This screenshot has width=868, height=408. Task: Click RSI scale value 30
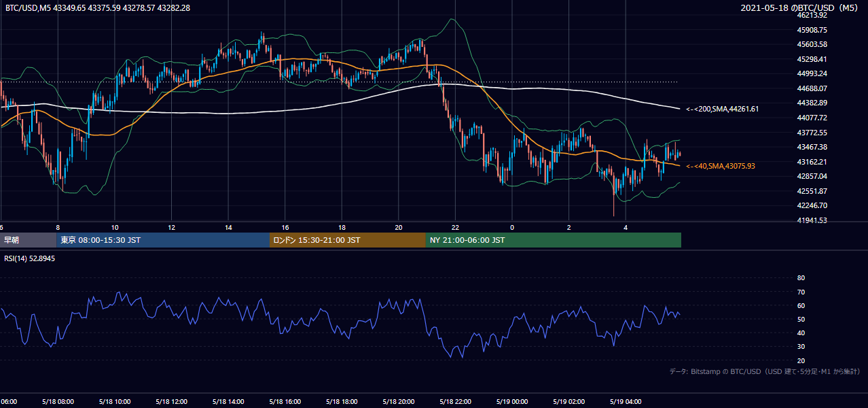801,347
